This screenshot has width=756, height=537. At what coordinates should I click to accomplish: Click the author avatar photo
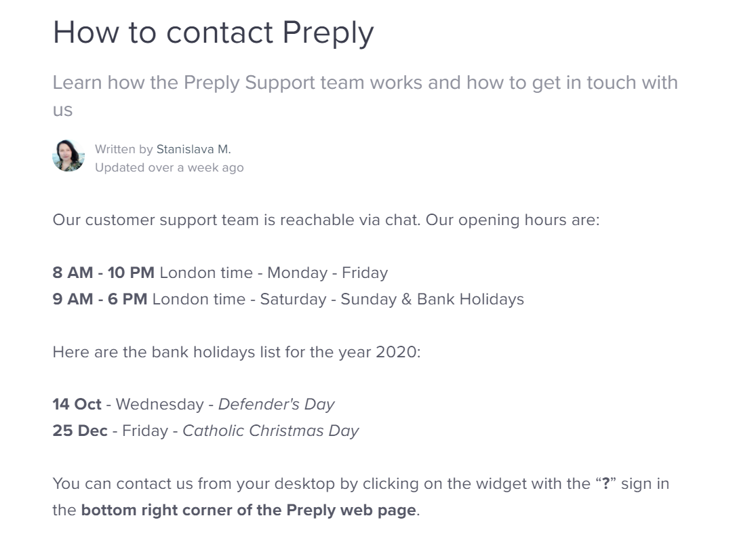[x=68, y=156]
